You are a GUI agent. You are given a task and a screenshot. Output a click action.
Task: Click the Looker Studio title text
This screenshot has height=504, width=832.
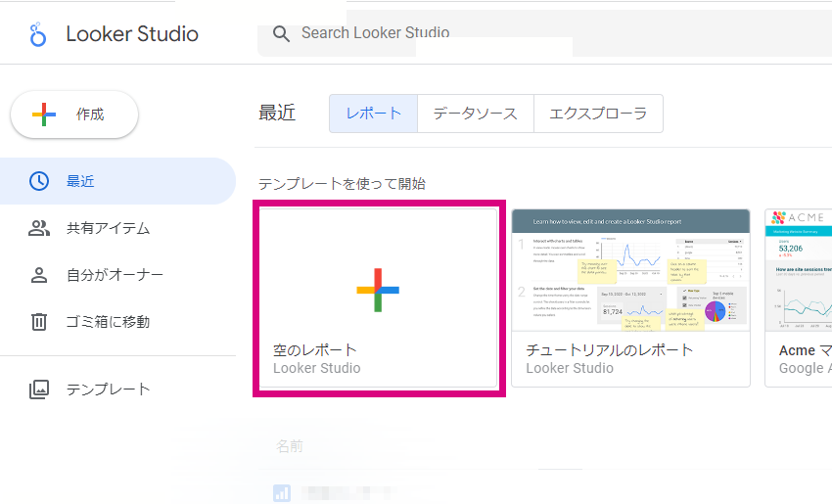132,34
